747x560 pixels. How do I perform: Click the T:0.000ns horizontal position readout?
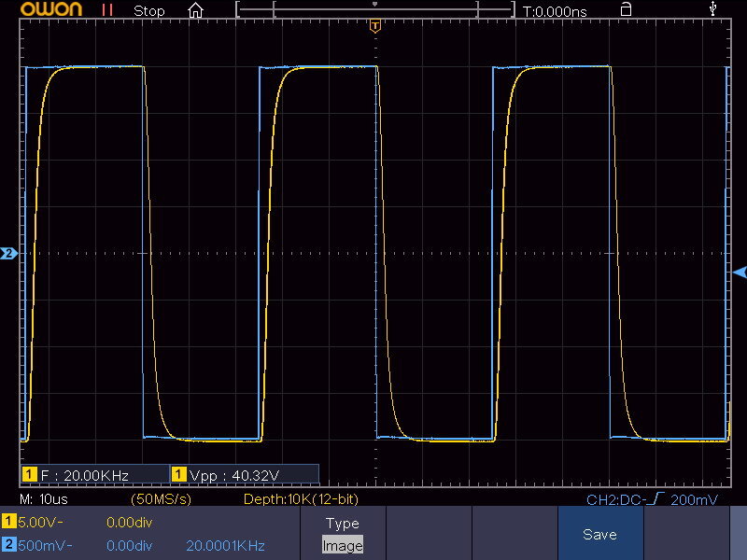[x=555, y=11]
